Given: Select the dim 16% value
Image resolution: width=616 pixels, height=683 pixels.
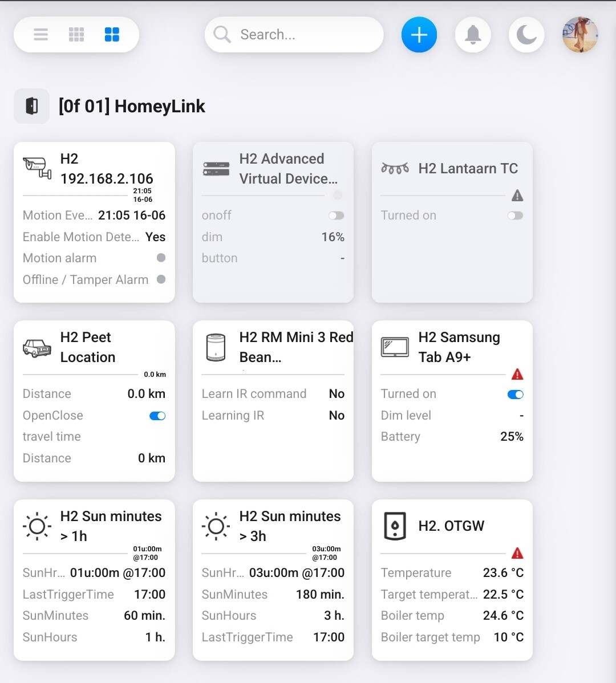Looking at the screenshot, I should [x=333, y=237].
